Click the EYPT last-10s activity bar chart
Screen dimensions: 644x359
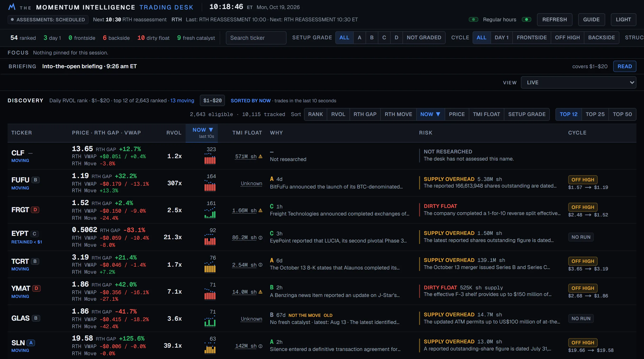(210, 240)
